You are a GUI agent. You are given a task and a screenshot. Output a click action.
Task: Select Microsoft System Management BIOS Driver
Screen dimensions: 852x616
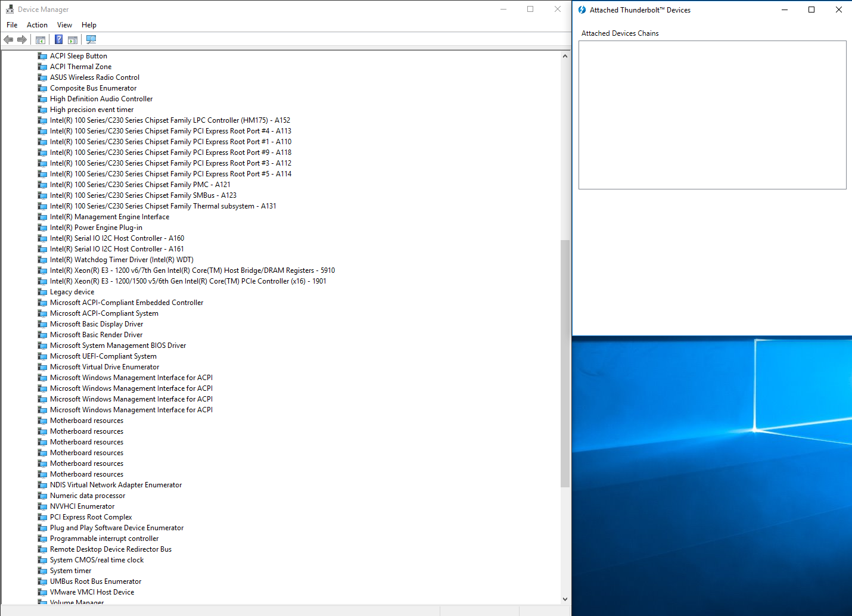click(x=118, y=346)
